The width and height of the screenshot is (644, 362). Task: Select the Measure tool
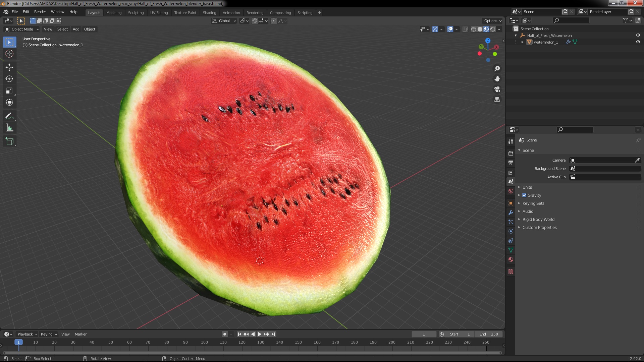point(9,128)
